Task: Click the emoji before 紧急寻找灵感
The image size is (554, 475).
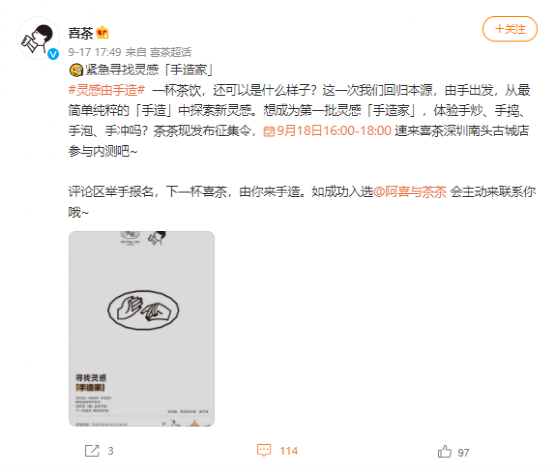Action: 76,70
